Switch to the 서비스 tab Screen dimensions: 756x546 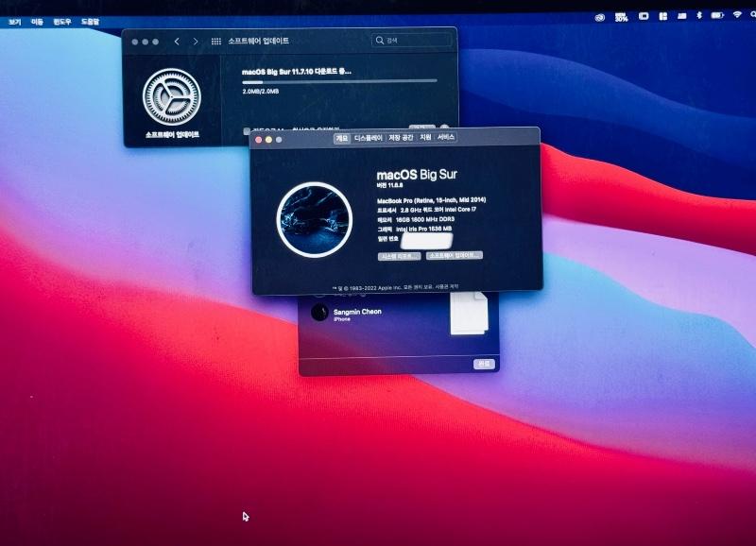pyautogui.click(x=446, y=137)
